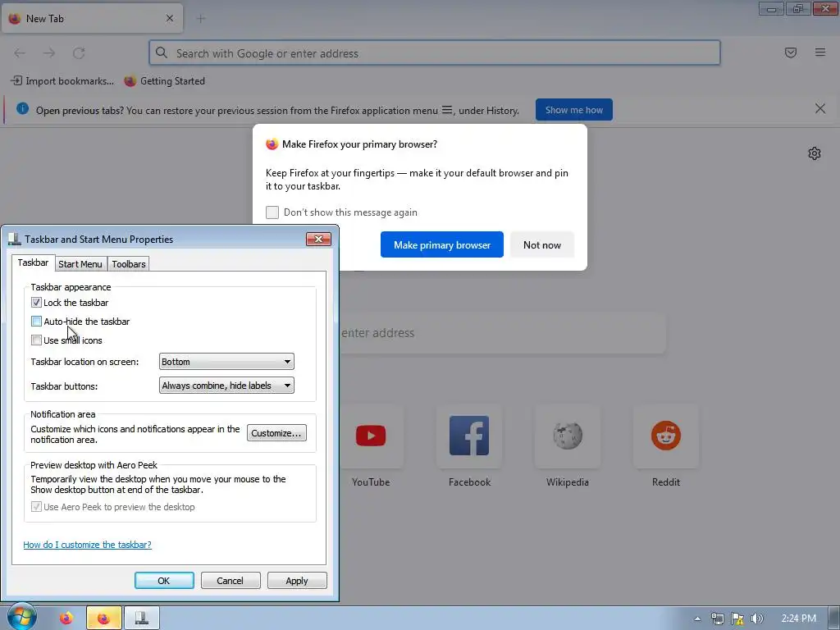Click volume speaker tray icon
840x630 pixels.
pyautogui.click(x=756, y=619)
